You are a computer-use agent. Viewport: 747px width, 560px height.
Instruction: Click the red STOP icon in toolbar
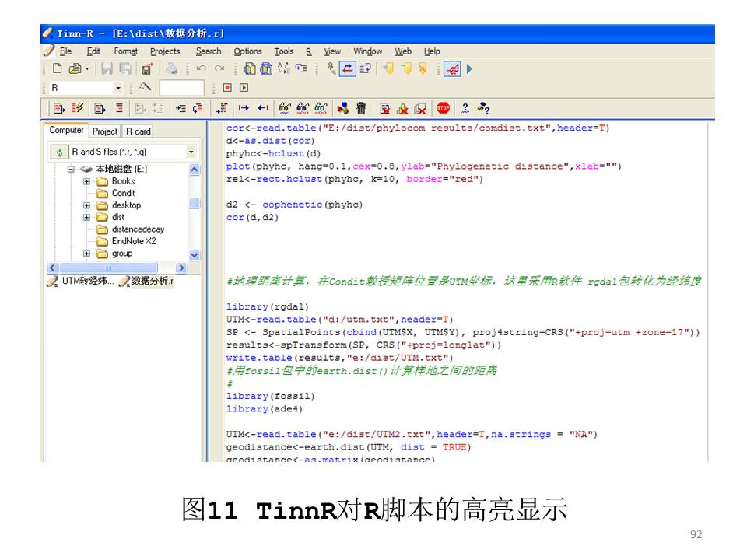tap(443, 109)
